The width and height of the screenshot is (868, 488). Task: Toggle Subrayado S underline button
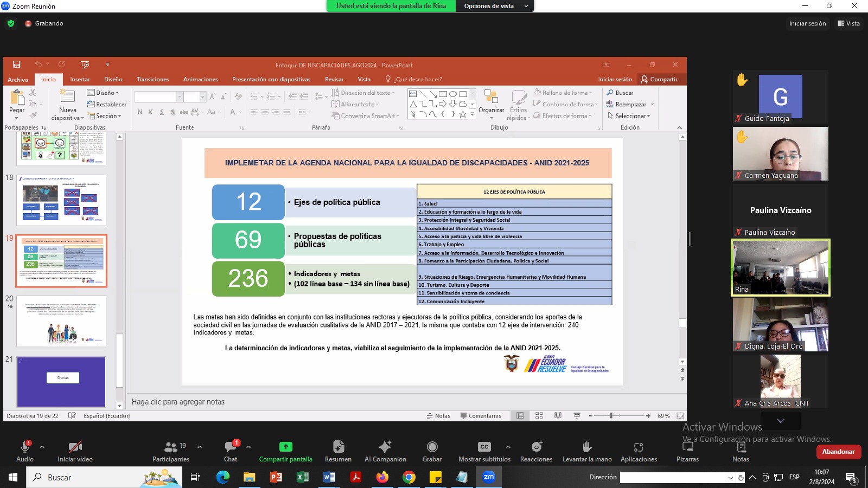point(162,112)
